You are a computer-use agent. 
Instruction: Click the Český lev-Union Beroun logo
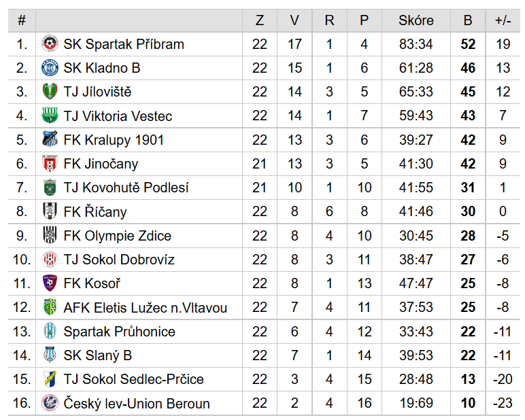pyautogui.click(x=50, y=403)
